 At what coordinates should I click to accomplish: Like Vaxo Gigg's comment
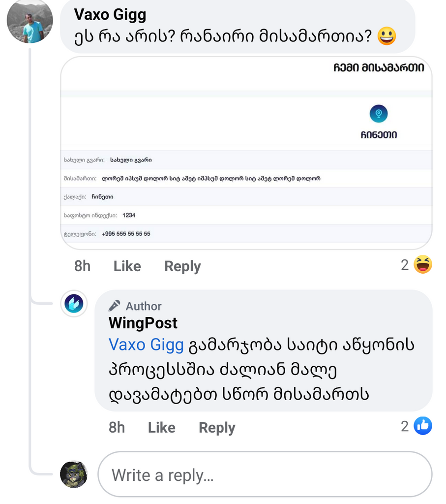click(127, 266)
